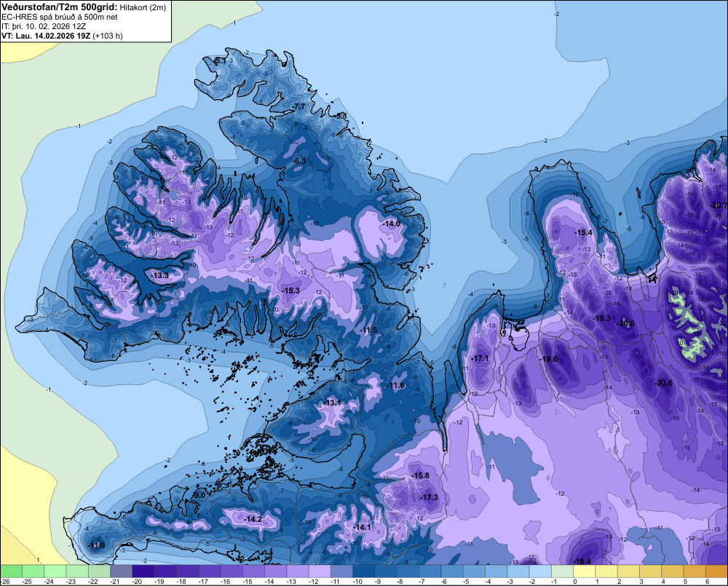The image size is (728, 586).
Task: Click the -19.6 temperature value on map
Action: click(548, 359)
